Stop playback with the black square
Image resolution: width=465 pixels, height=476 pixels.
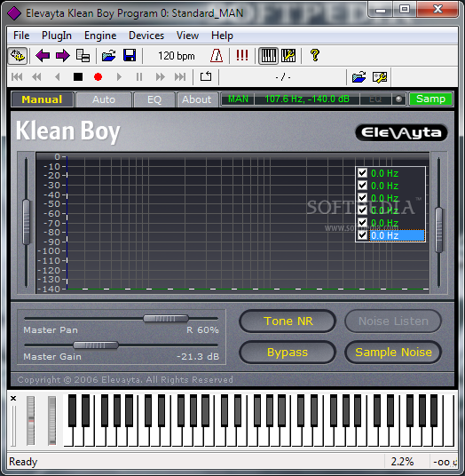click(x=78, y=77)
